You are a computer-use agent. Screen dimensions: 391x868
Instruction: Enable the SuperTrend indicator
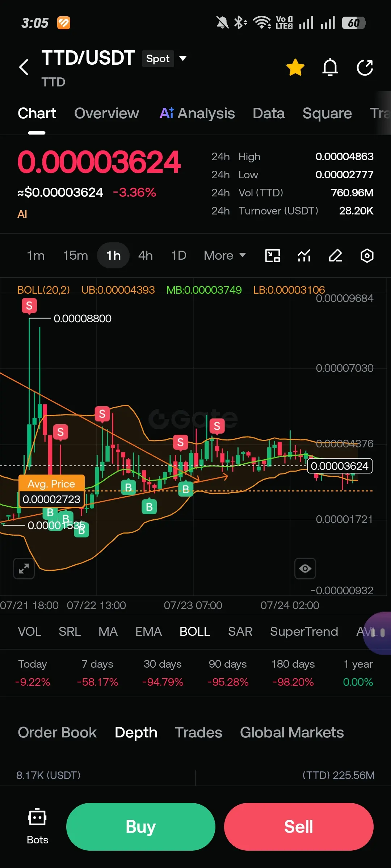pos(304,631)
